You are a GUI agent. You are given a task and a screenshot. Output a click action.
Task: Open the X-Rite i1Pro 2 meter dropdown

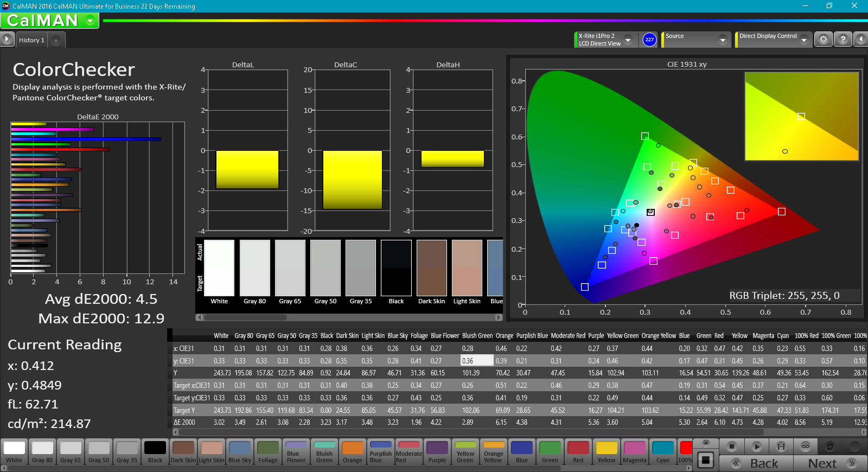pos(628,40)
